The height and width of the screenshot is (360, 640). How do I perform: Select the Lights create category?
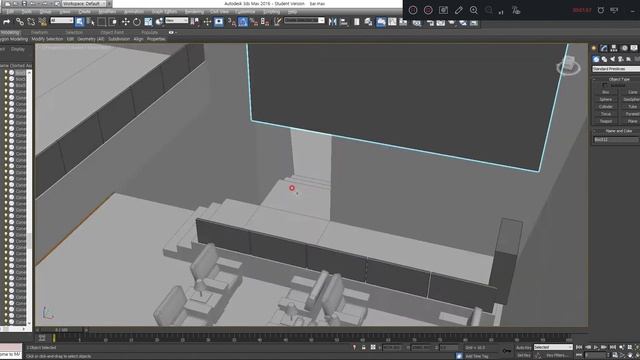[612, 59]
